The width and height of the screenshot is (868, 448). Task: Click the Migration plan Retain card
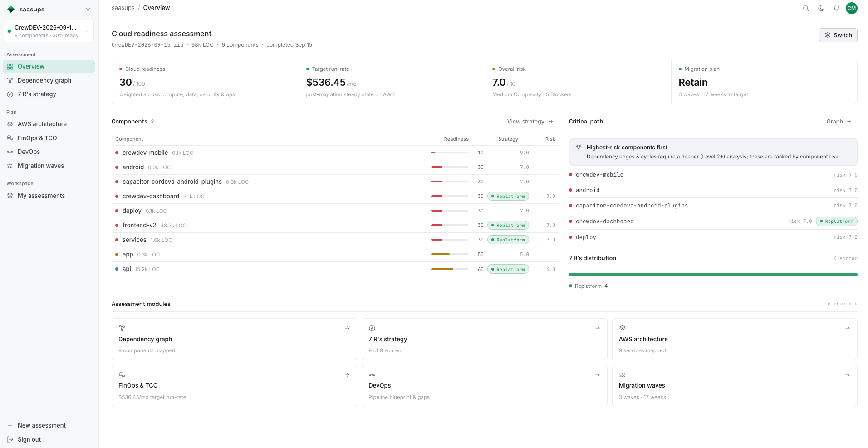[764, 82]
